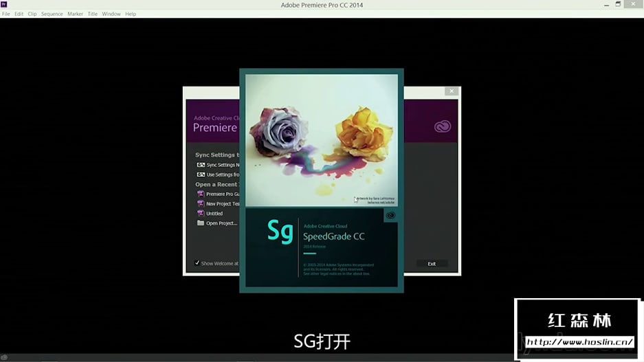Click the Sync Settings Now icon

[x=201, y=165]
